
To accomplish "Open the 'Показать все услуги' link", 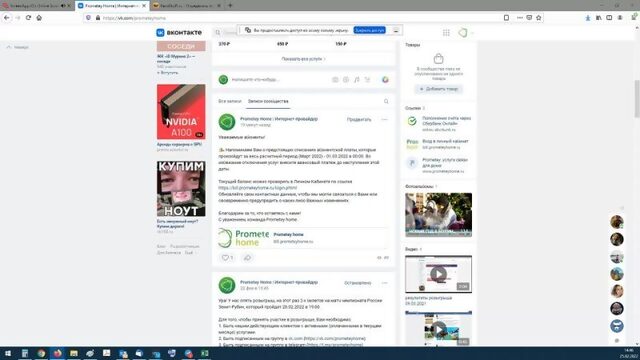I will (x=303, y=59).
